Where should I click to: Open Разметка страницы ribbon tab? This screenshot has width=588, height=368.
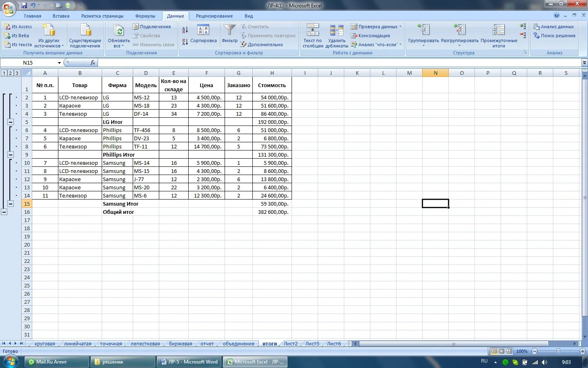click(102, 16)
